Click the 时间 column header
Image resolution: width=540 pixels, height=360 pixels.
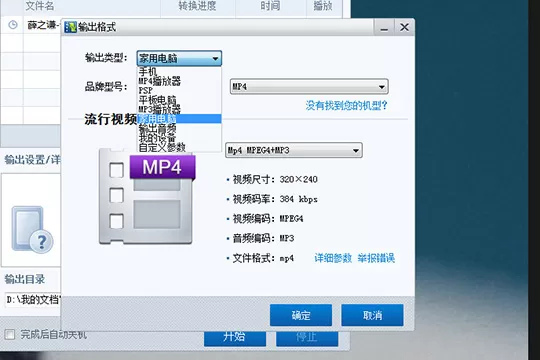(x=270, y=6)
